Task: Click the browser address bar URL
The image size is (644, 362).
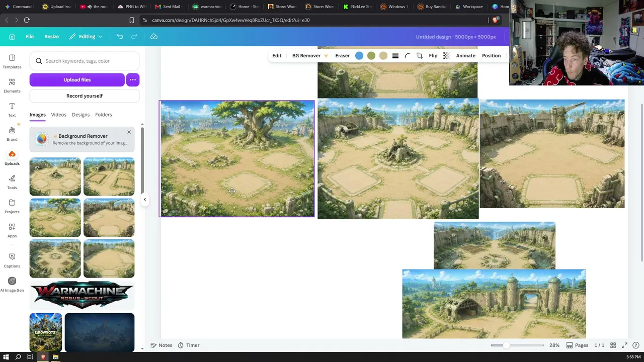Action: pos(230,20)
